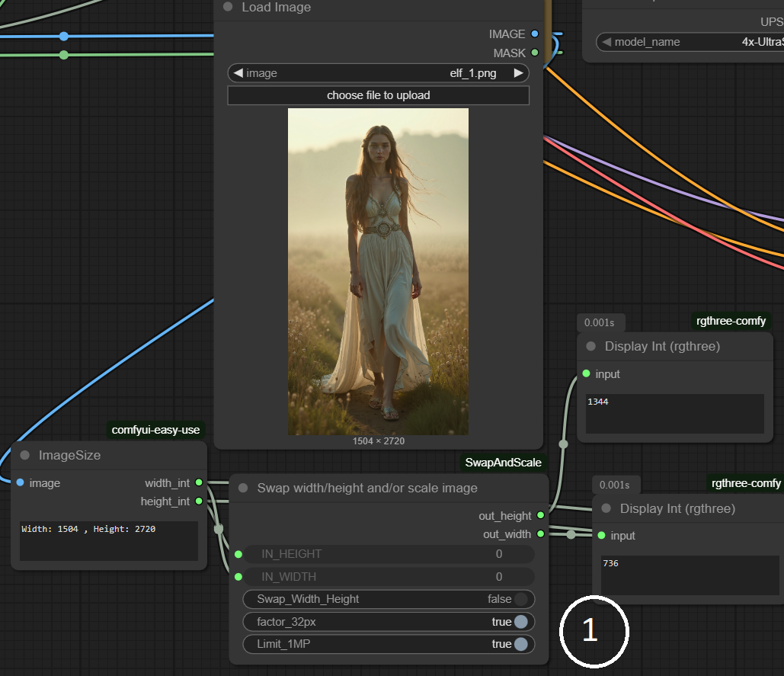Toggle Swap_Width_Height to true
Viewport: 784px width, 676px height.
coord(389,599)
